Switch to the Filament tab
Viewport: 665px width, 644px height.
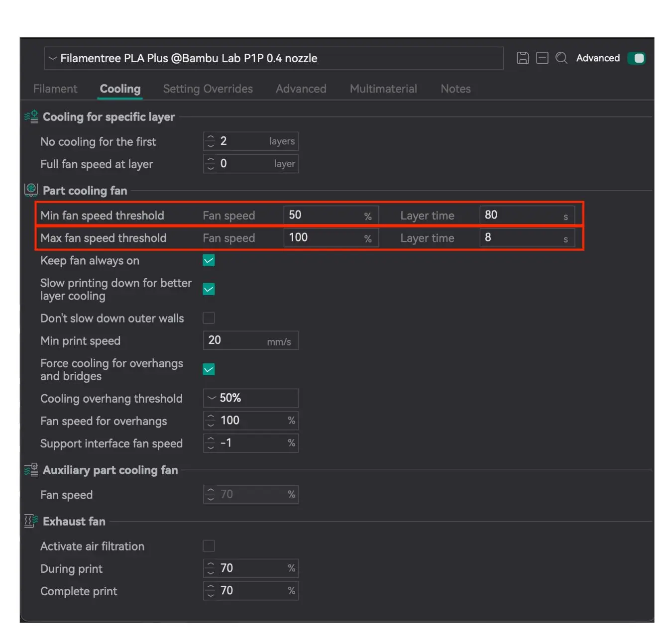coord(55,89)
